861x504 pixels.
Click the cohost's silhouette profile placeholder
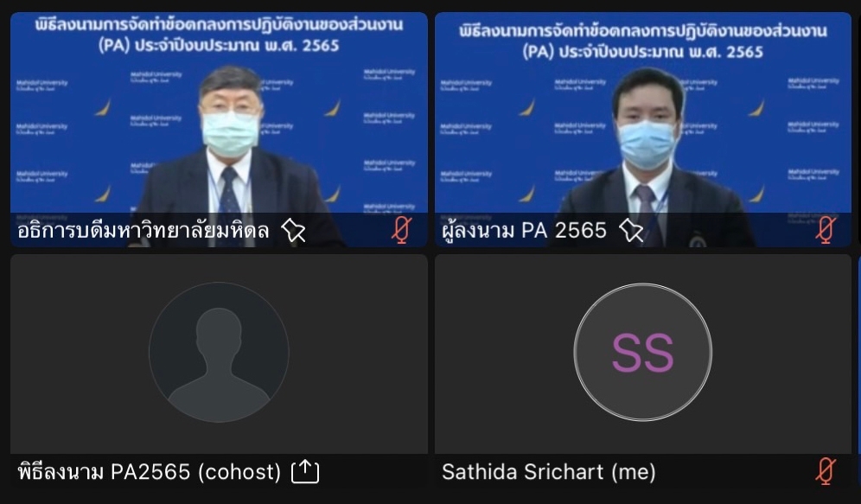pyautogui.click(x=219, y=353)
